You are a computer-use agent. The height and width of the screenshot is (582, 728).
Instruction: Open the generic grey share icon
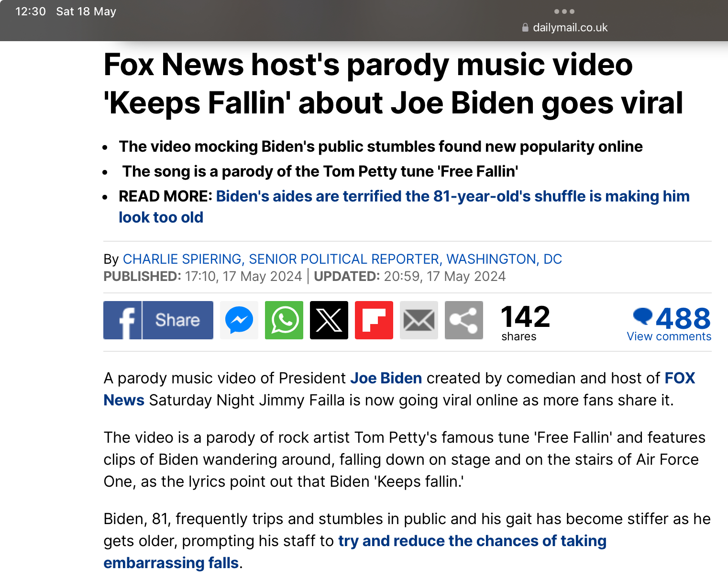pos(464,320)
